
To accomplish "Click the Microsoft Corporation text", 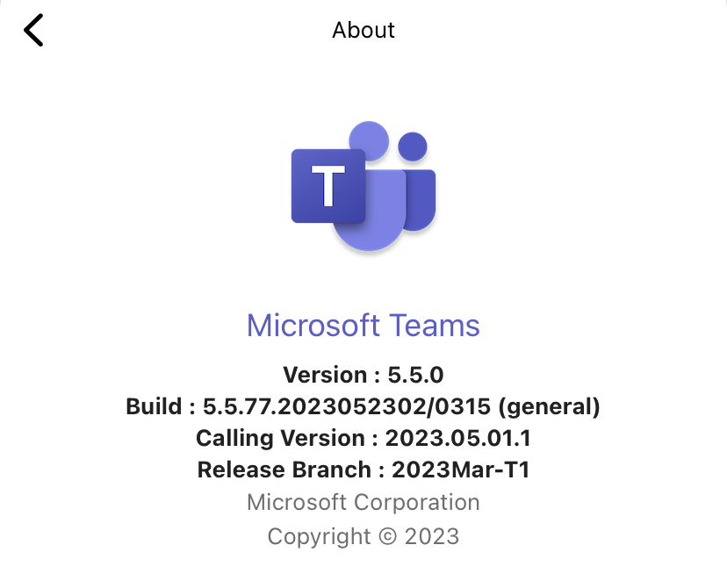I will [x=363, y=502].
